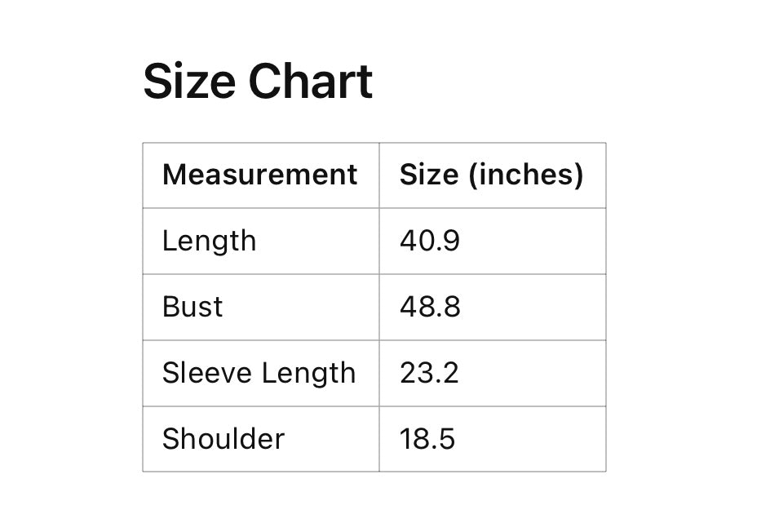The image size is (770, 532).
Task: Click the Length label in first data row
Action: [209, 241]
